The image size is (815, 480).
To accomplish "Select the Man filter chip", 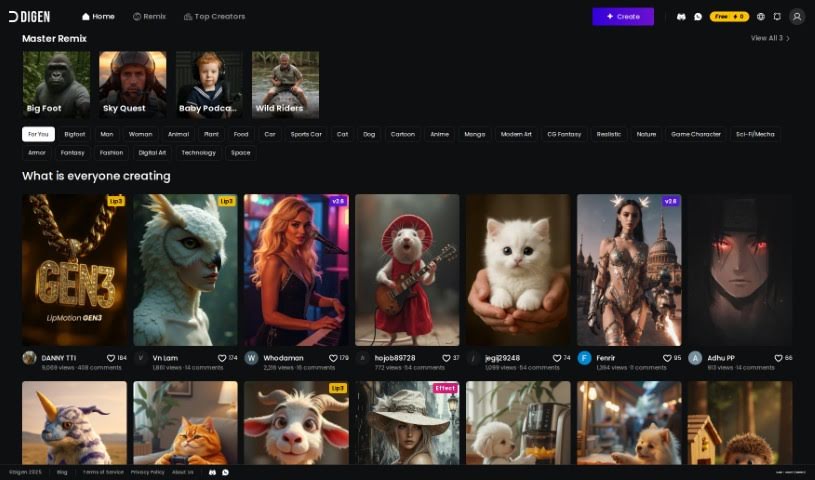I will click(x=107, y=134).
